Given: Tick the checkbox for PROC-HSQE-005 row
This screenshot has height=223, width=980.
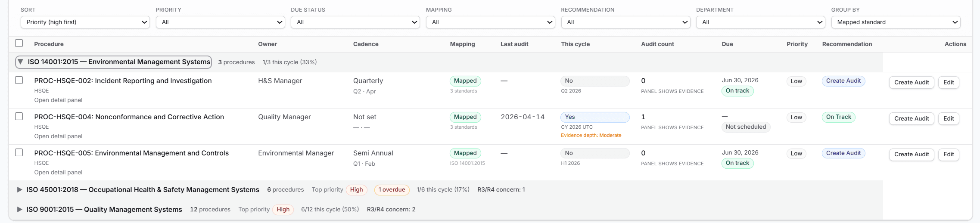Looking at the screenshot, I should click(x=19, y=152).
